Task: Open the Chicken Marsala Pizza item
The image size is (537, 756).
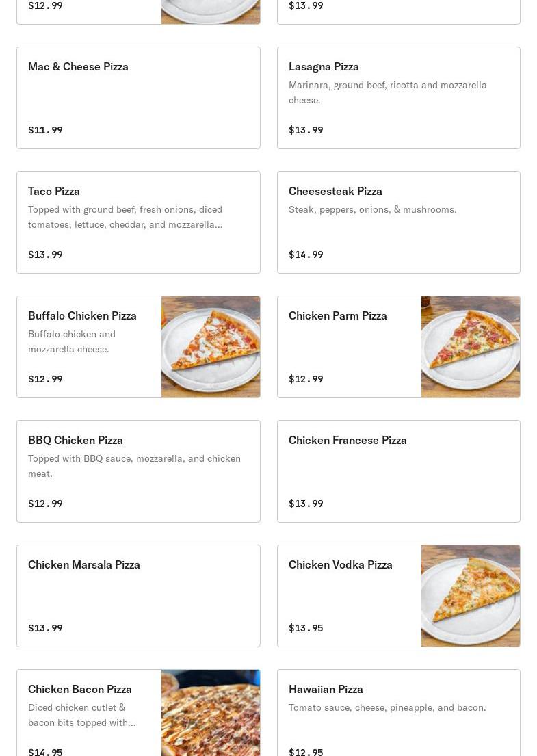Action: pos(138,596)
